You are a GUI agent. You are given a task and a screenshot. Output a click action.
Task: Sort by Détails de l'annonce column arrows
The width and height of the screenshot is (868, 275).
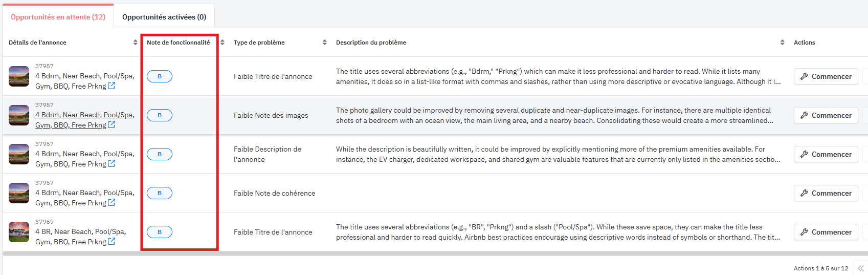point(135,43)
